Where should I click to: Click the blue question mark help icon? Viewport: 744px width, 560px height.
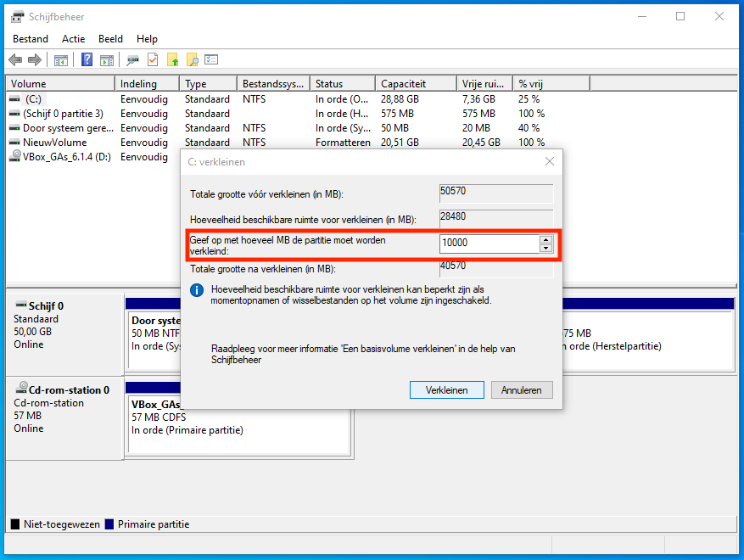coord(87,60)
